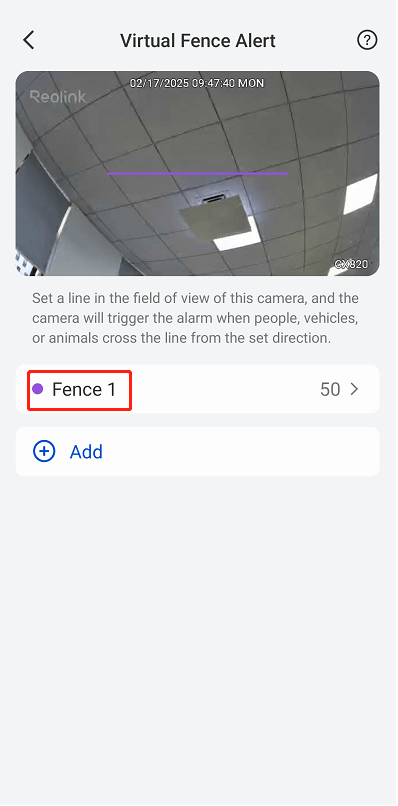The width and height of the screenshot is (398, 806).
Task: Expand Fence 1 using the right chevron
Action: pos(354,390)
